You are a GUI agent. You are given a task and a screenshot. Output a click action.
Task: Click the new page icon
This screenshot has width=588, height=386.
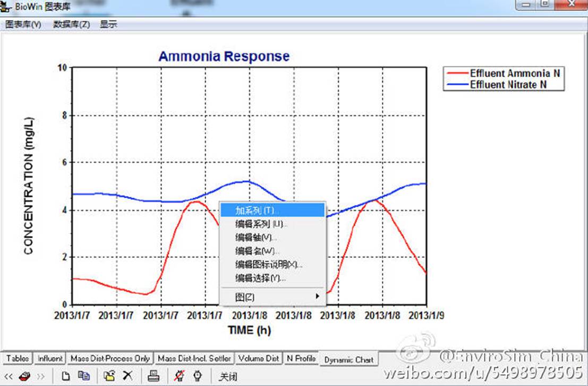click(66, 376)
